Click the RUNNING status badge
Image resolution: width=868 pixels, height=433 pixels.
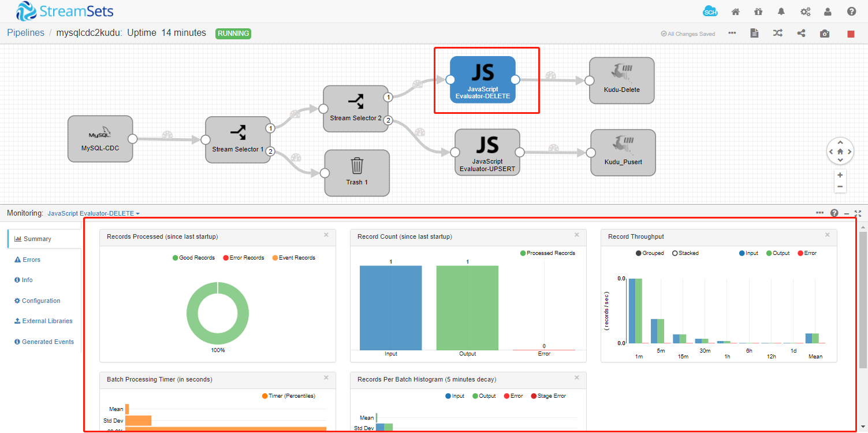point(233,34)
